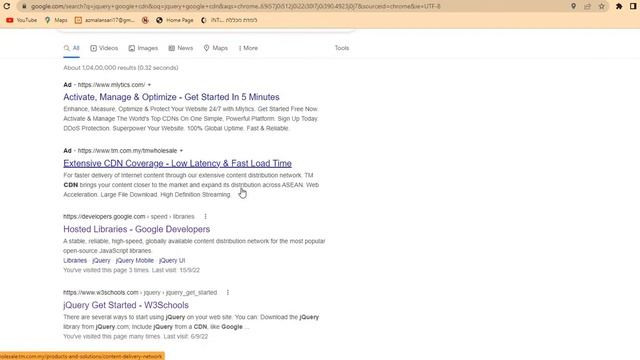Open the YouTube bookmark
This screenshot has width=640, height=360.
point(22,20)
